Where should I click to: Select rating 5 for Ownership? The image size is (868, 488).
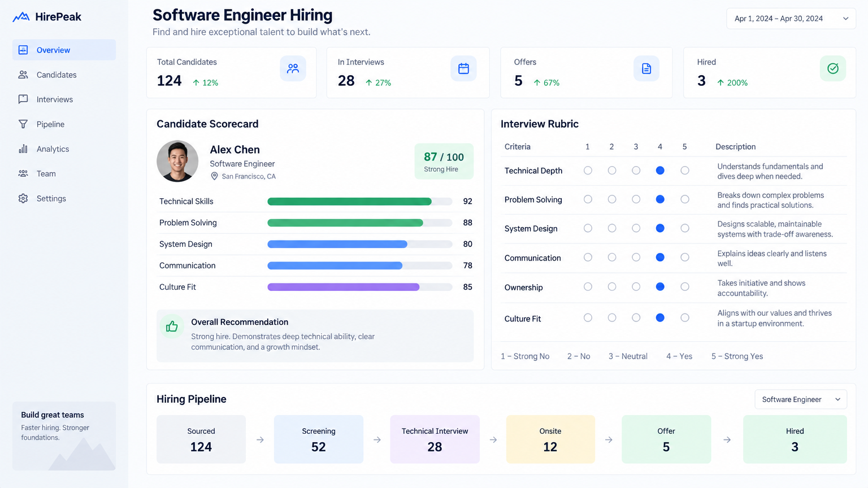(x=685, y=287)
